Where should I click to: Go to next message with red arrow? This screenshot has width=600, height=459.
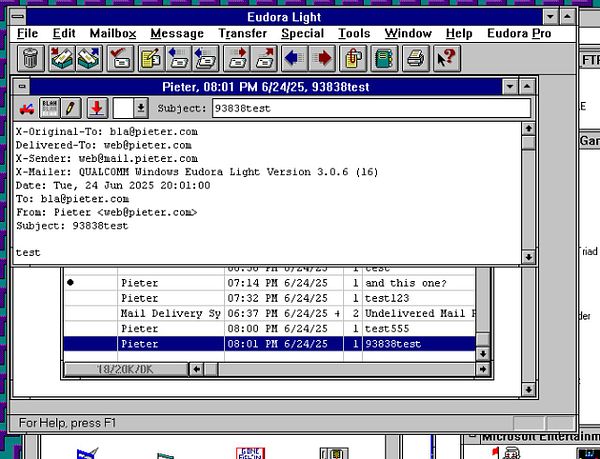point(322,59)
